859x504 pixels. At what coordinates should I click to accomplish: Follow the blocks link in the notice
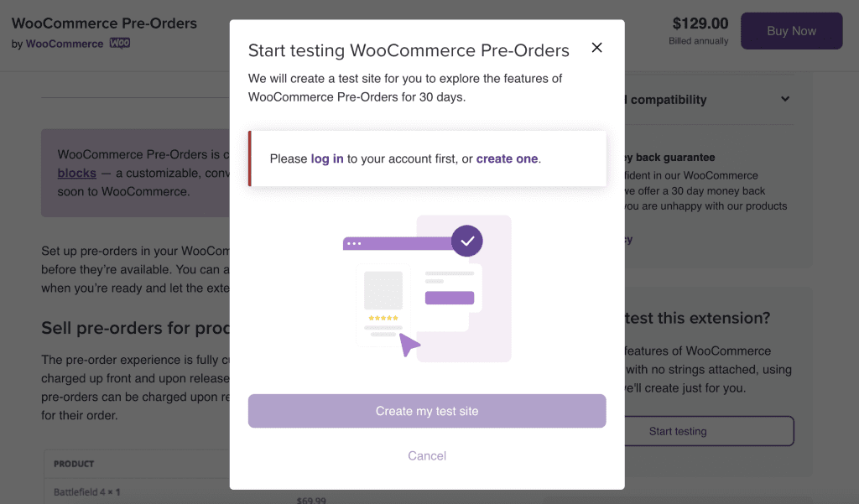coord(77,173)
